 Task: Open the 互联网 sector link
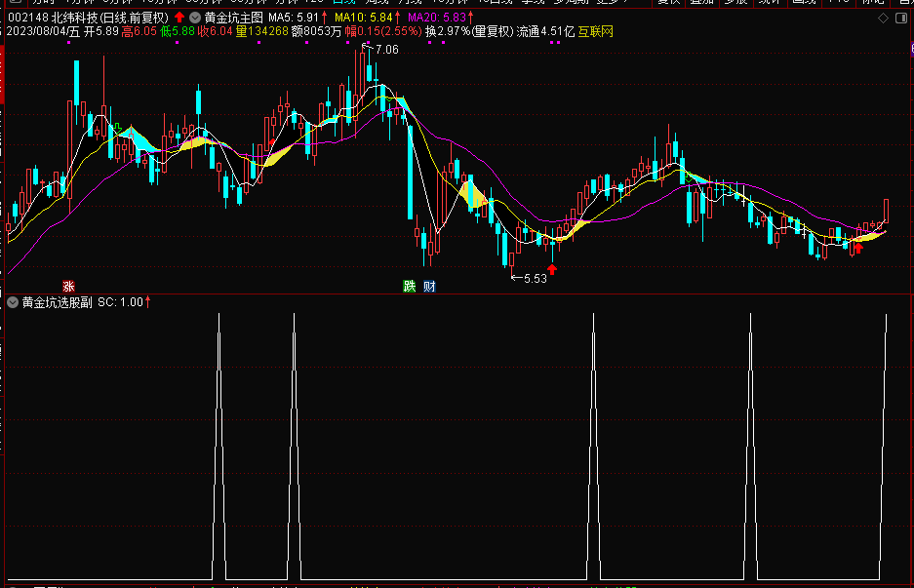tap(596, 31)
